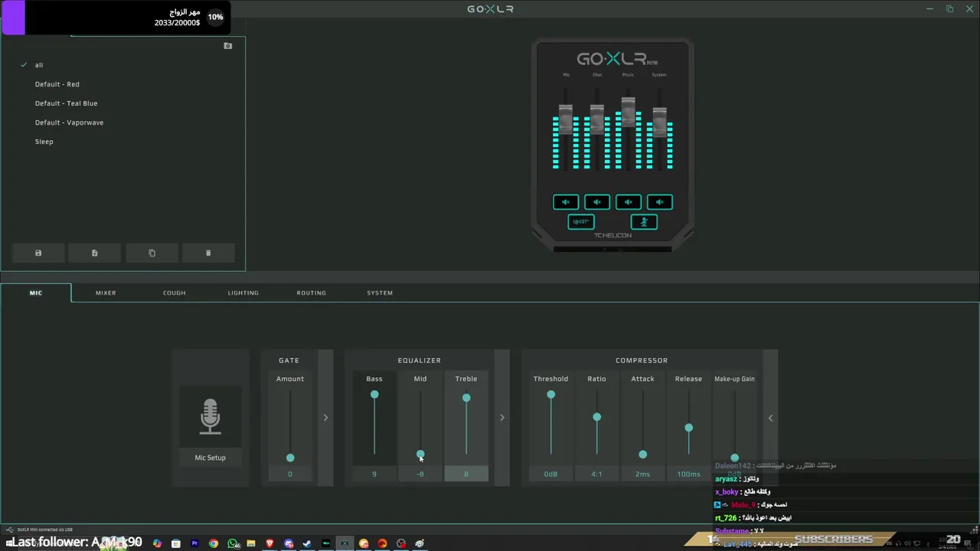Mute the Music channel on the device
The height and width of the screenshot is (551, 980).
click(629, 202)
